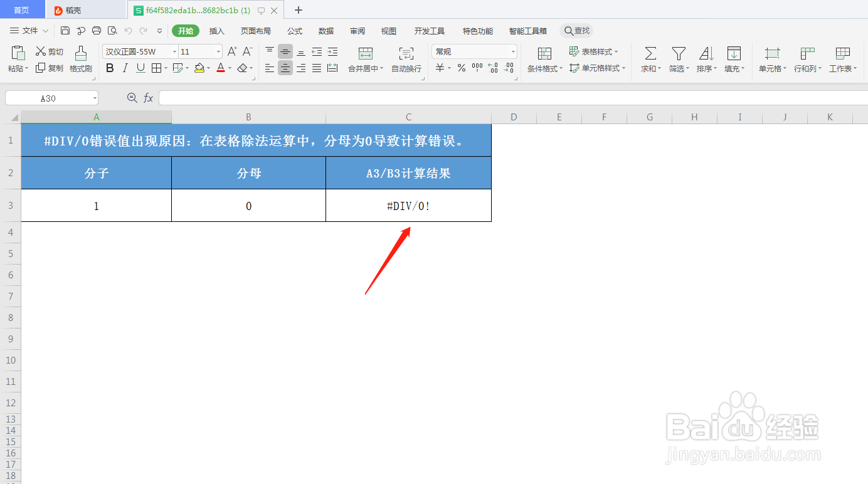Expand the Borders dropdown arrow
868x484 pixels.
tap(166, 68)
